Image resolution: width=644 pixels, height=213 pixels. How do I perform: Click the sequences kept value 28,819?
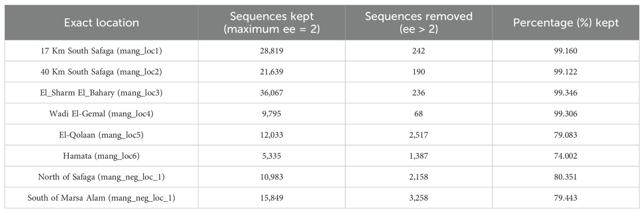coord(271,51)
